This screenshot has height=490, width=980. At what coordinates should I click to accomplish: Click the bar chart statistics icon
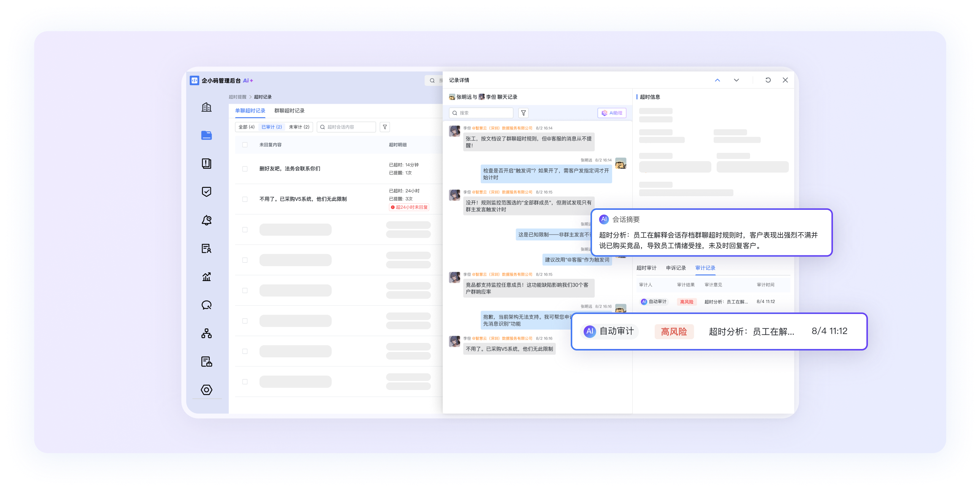pos(206,277)
